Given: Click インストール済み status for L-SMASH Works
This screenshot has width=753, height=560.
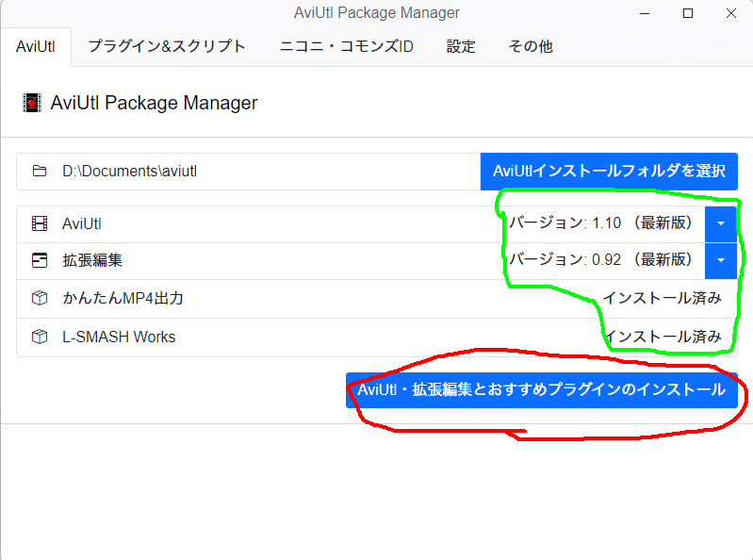Looking at the screenshot, I should point(663,337).
